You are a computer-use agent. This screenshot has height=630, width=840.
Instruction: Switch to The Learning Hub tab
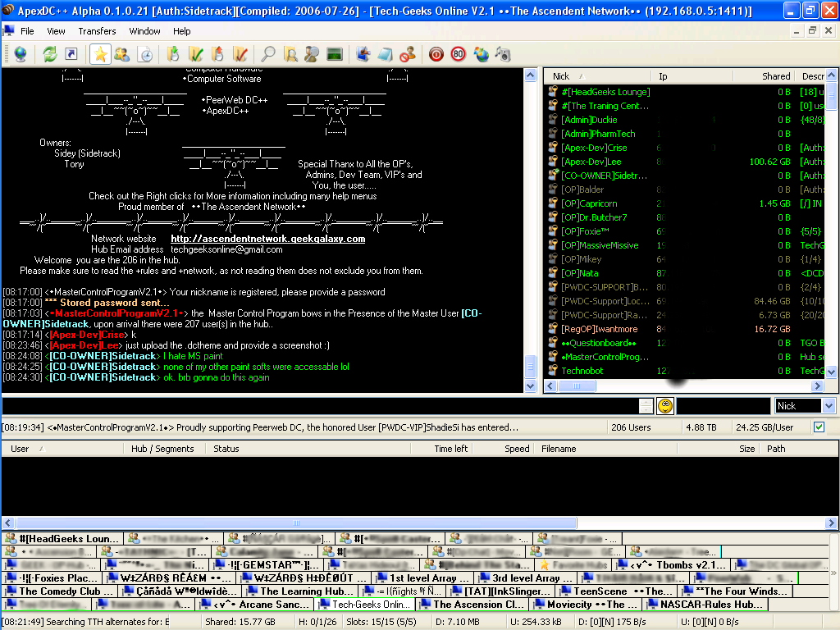(x=301, y=591)
